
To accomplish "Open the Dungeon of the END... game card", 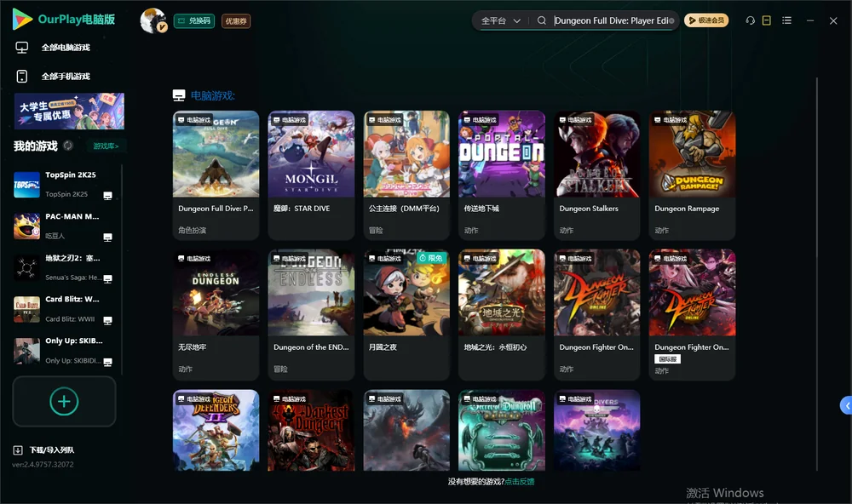I will [x=311, y=314].
